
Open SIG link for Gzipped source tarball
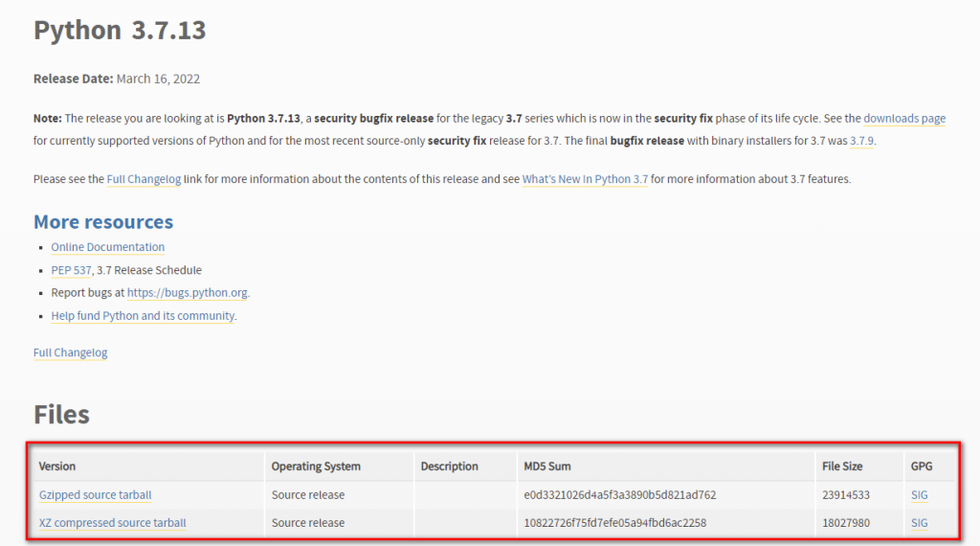click(920, 495)
